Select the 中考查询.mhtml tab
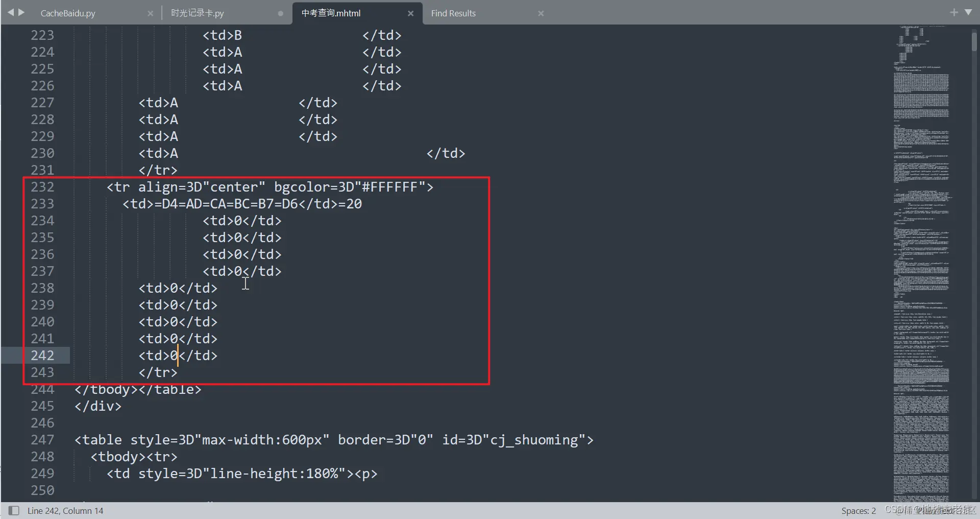 tap(331, 13)
